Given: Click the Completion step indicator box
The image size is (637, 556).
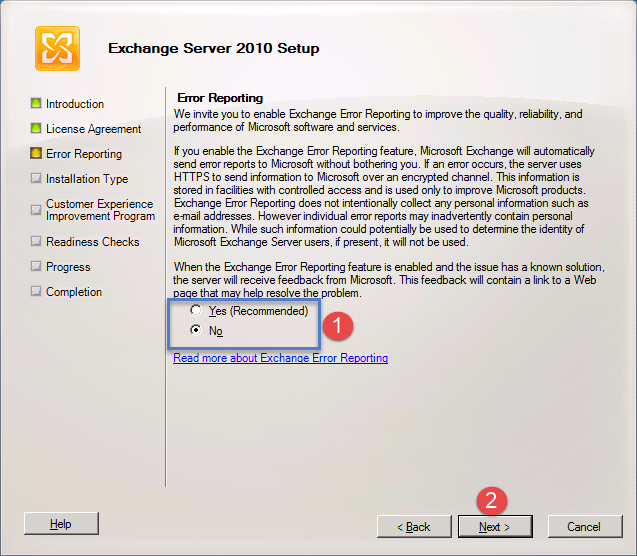Looking at the screenshot, I should (36, 291).
